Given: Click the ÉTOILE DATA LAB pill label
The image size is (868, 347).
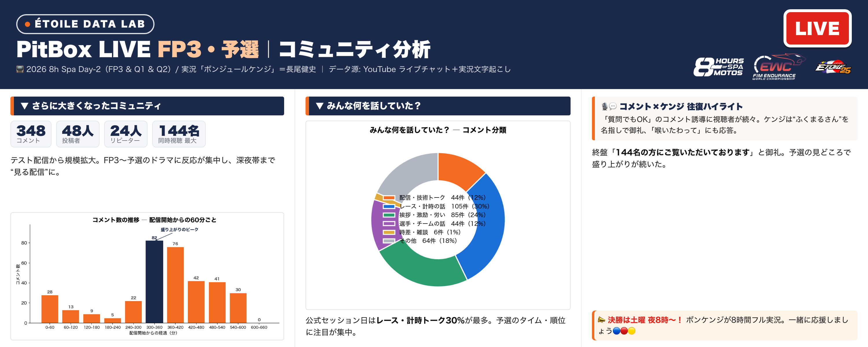Looking at the screenshot, I should (x=85, y=24).
